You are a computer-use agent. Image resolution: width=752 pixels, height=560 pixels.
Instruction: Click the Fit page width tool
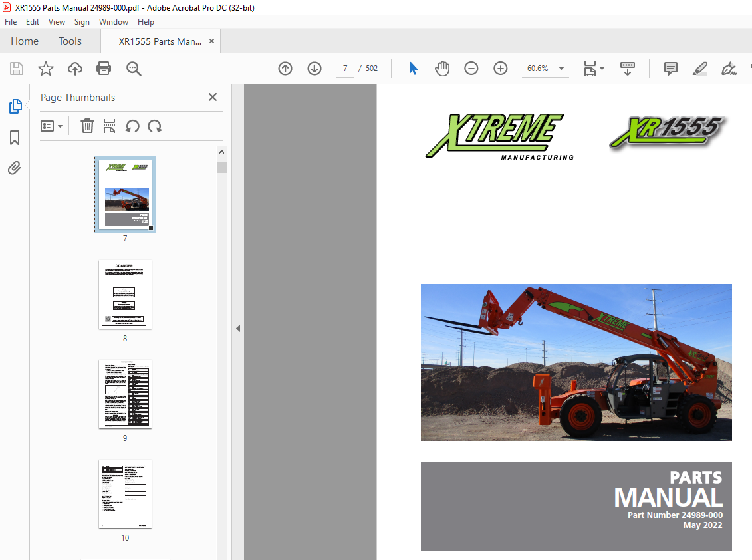pyautogui.click(x=590, y=69)
